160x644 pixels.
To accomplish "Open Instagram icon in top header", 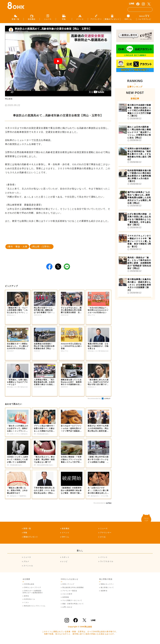I will 143,4.
